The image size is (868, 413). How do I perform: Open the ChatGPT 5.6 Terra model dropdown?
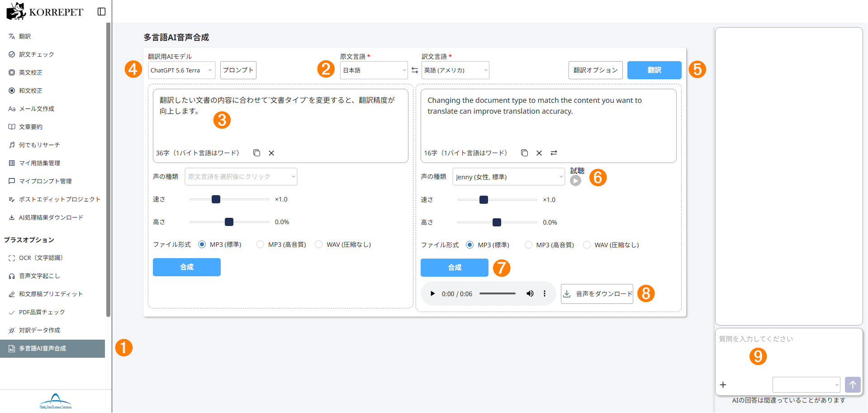181,70
